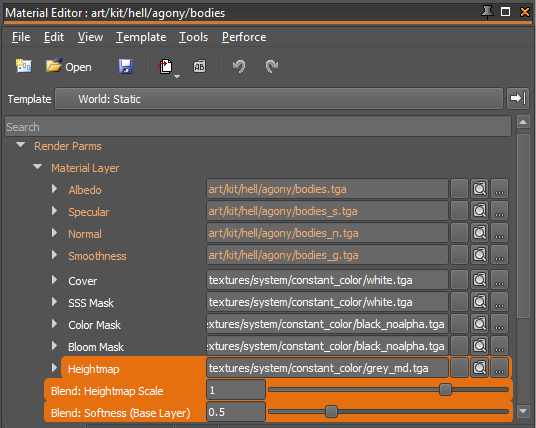Toggle the small square box in Albedo row
Image resolution: width=536 pixels, height=428 pixels.
pyautogui.click(x=459, y=189)
